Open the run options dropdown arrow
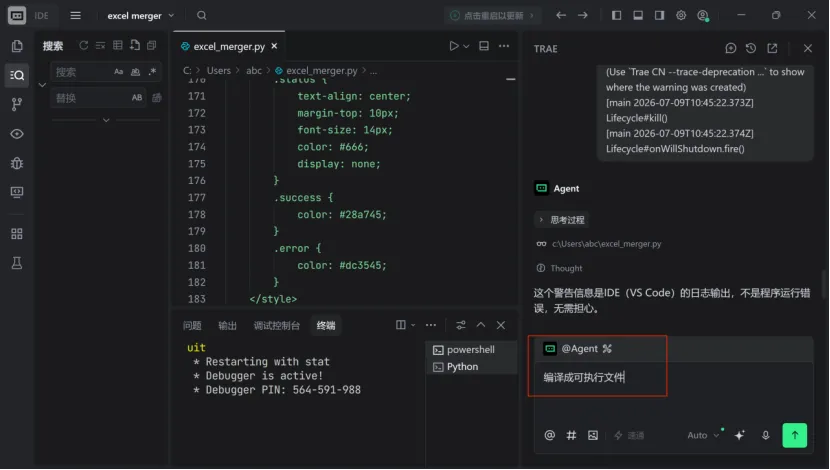The image size is (830, 470). [466, 47]
